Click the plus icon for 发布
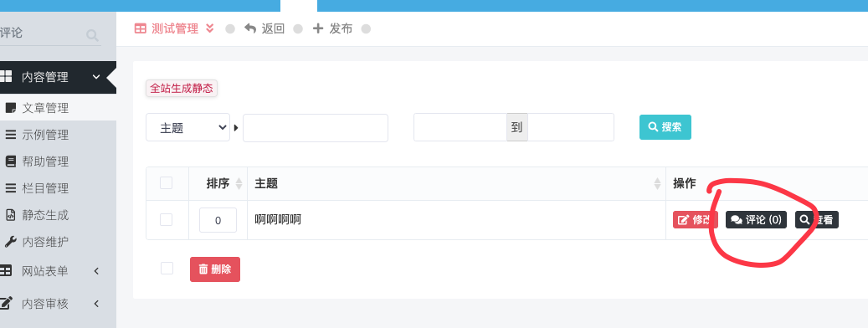Screen dimensions: 868x328 coord(318,28)
